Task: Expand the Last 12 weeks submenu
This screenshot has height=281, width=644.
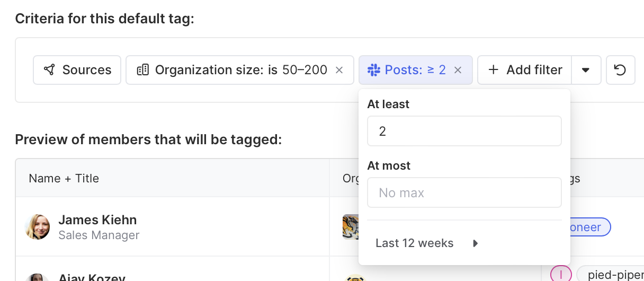Action: (475, 243)
